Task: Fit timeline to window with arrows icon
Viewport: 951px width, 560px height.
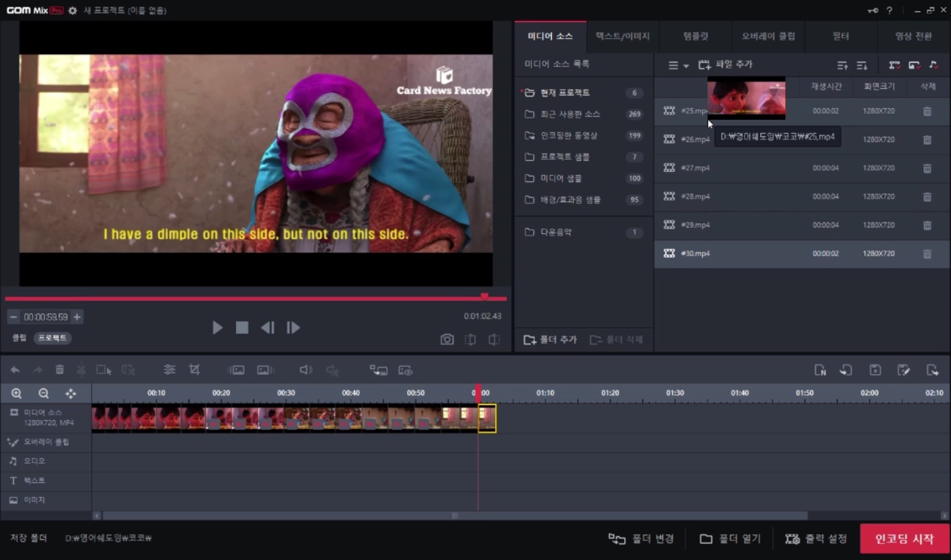Action: coord(70,394)
